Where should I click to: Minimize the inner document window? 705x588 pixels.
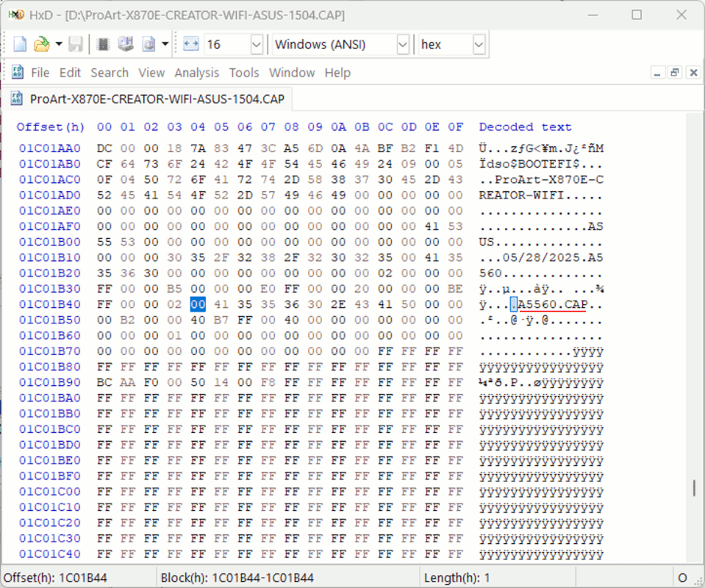657,73
